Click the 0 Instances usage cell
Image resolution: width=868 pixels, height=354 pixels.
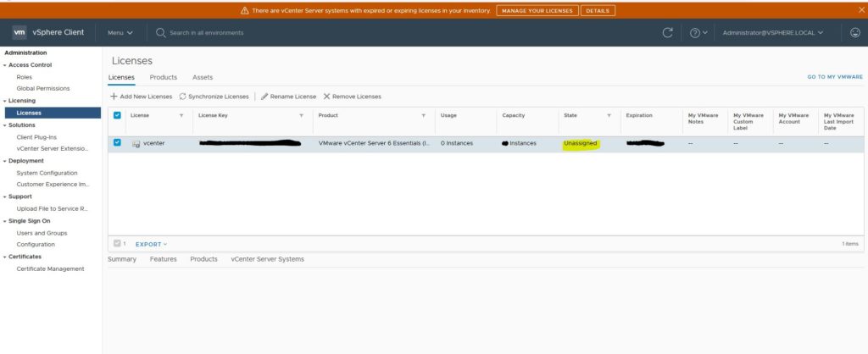(457, 143)
